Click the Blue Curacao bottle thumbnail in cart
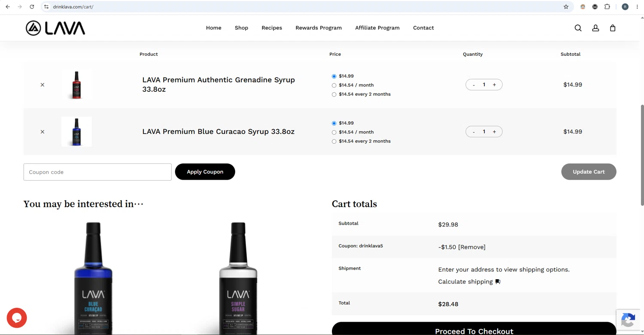644x335 pixels. 76,132
